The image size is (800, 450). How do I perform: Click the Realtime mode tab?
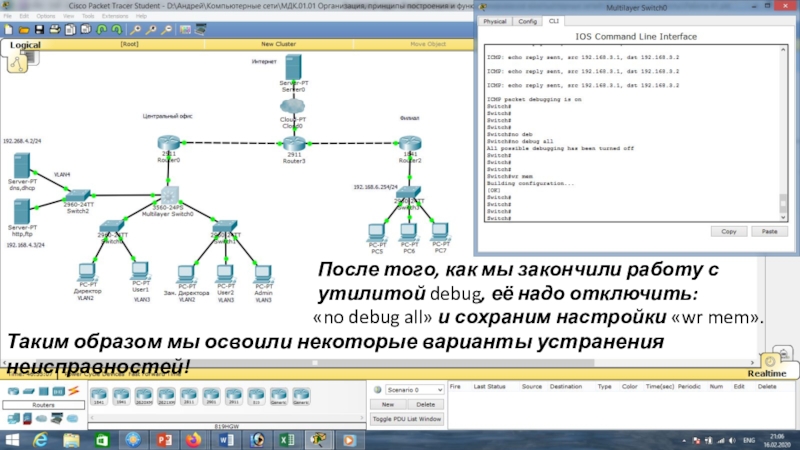(767, 373)
